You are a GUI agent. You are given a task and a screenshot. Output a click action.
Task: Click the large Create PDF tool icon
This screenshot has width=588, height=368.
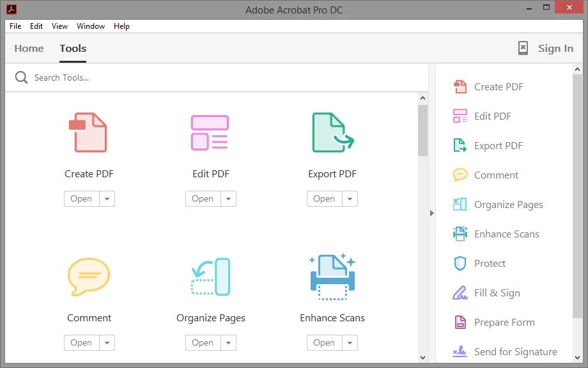point(88,132)
